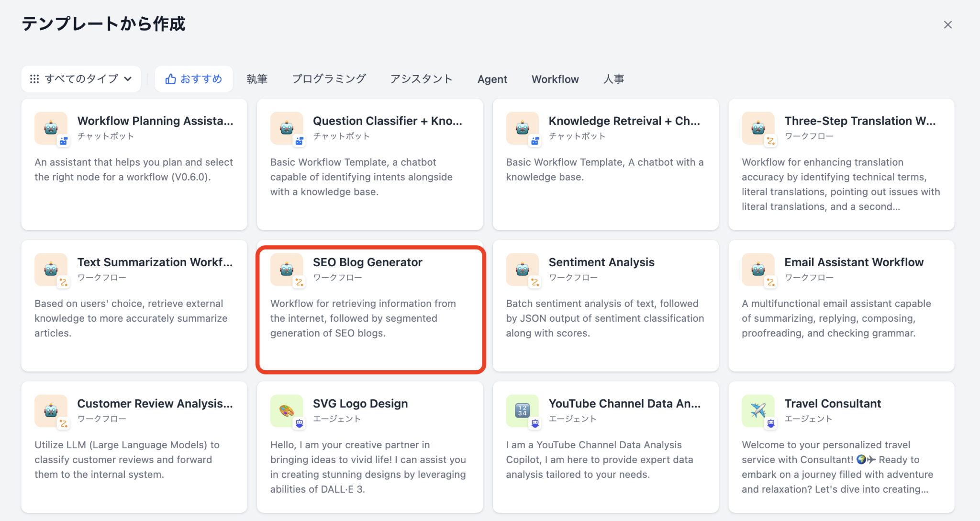This screenshot has width=980, height=521.
Task: Click the robot icon on Customer Review Analysis
Action: (51, 410)
